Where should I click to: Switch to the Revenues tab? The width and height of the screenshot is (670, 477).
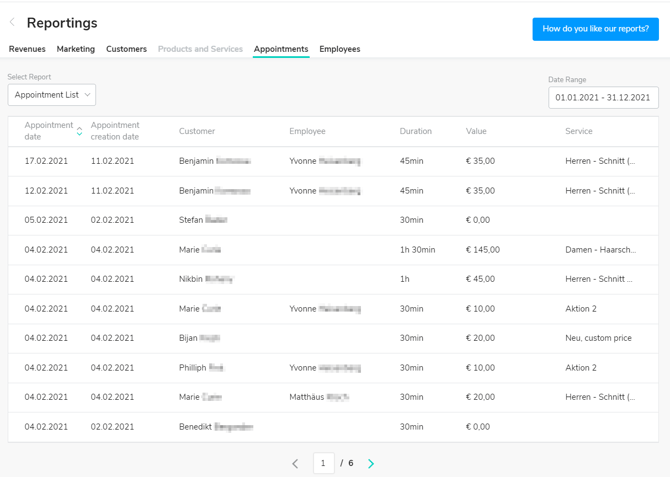[x=27, y=49]
